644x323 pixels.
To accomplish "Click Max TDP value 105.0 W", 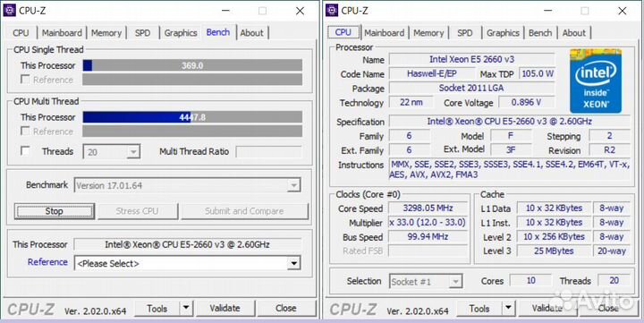I will pyautogui.click(x=538, y=73).
